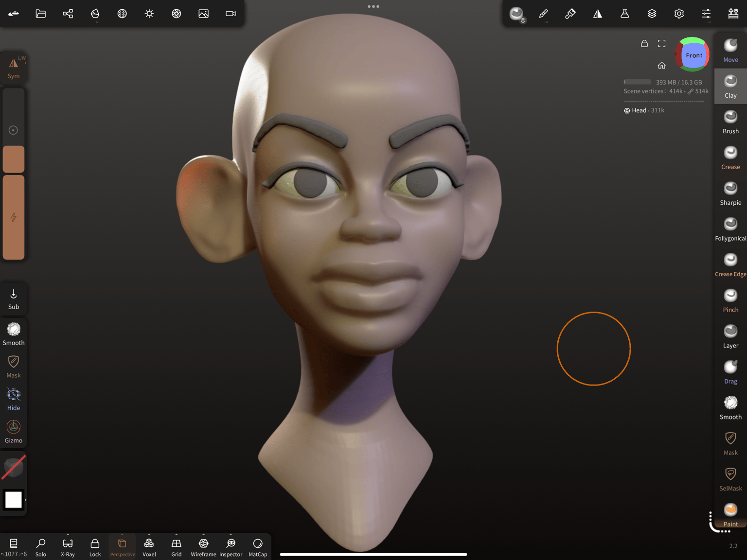Adjust the brush intensity slider

point(14,217)
